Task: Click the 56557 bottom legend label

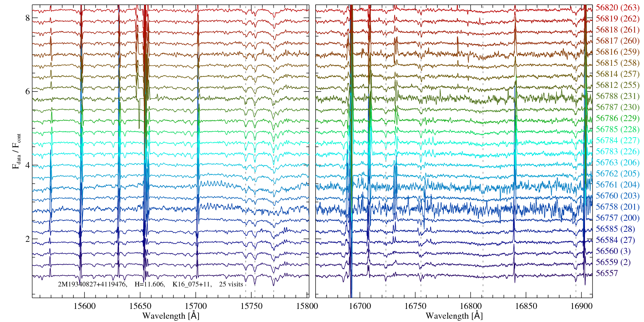Action: (x=606, y=273)
